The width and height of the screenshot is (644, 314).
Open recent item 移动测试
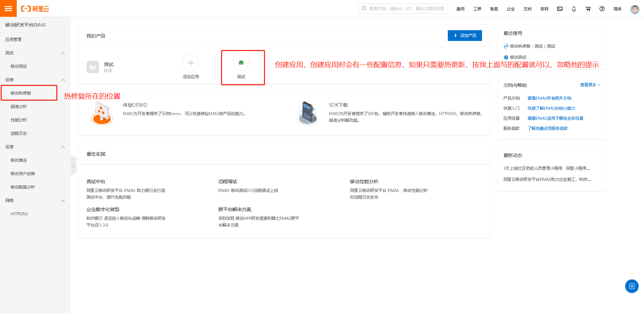[x=518, y=57]
